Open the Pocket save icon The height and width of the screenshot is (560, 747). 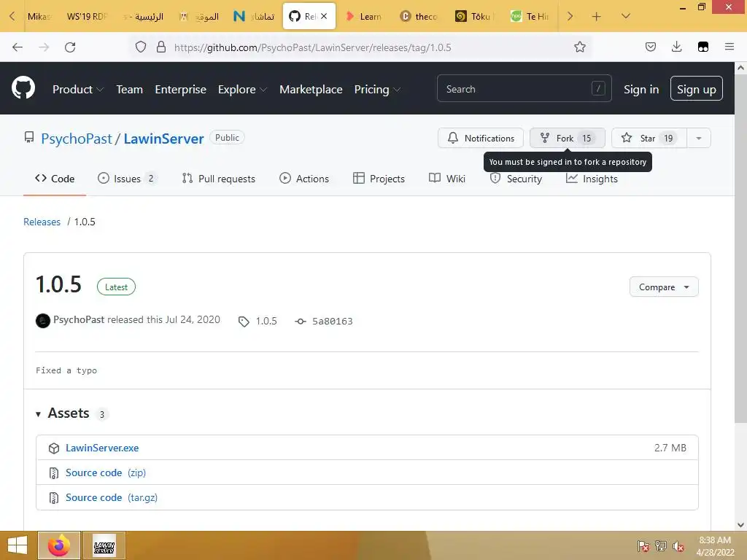click(x=650, y=47)
